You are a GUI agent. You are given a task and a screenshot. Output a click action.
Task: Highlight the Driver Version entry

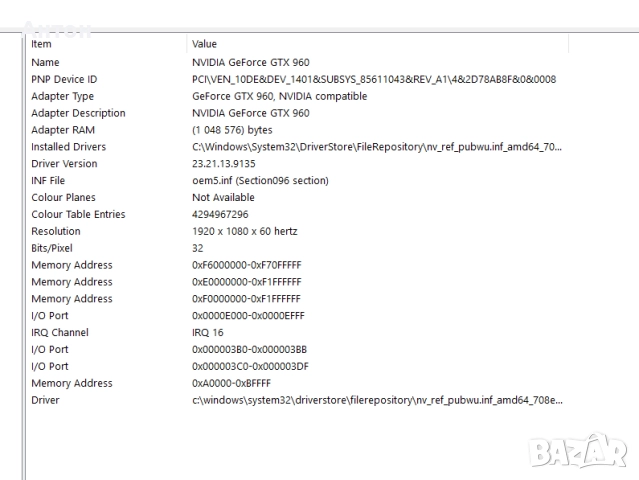(x=64, y=164)
